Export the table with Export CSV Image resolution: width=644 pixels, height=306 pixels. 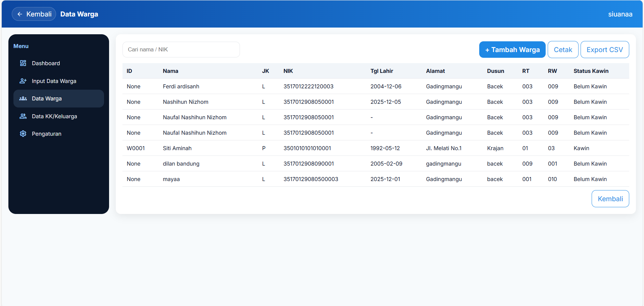604,50
